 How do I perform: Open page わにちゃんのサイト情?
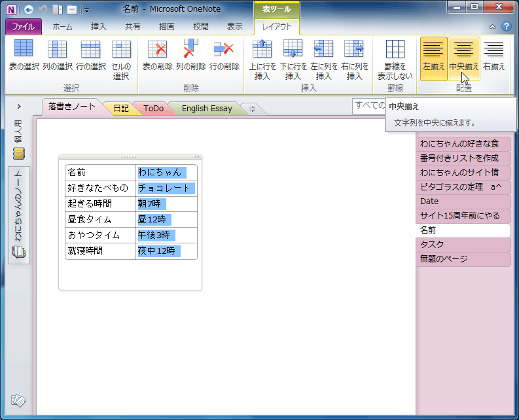tap(463, 173)
